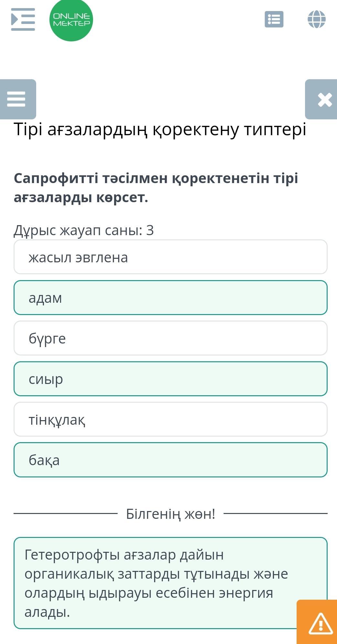
Task: Click the orange warning triangle icon
Action: pos(317,622)
